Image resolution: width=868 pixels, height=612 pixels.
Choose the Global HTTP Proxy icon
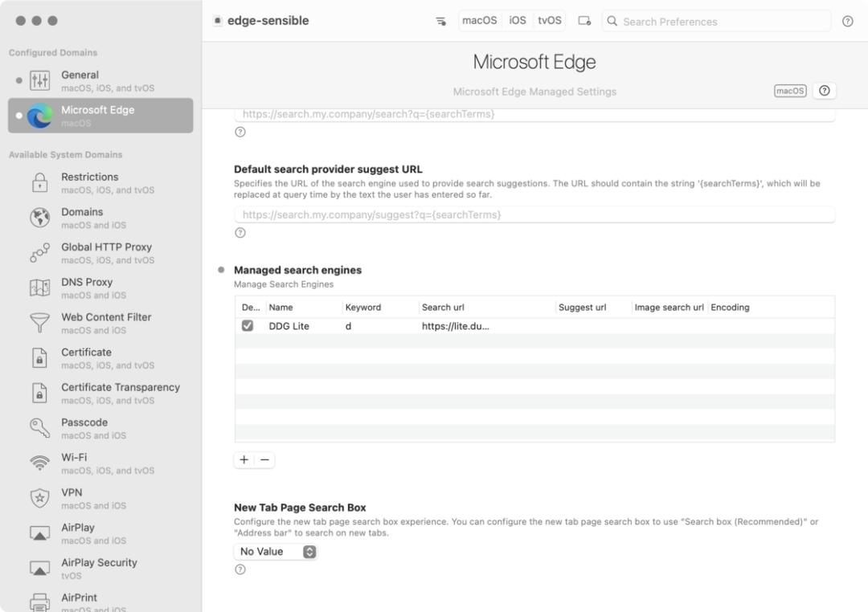(40, 253)
